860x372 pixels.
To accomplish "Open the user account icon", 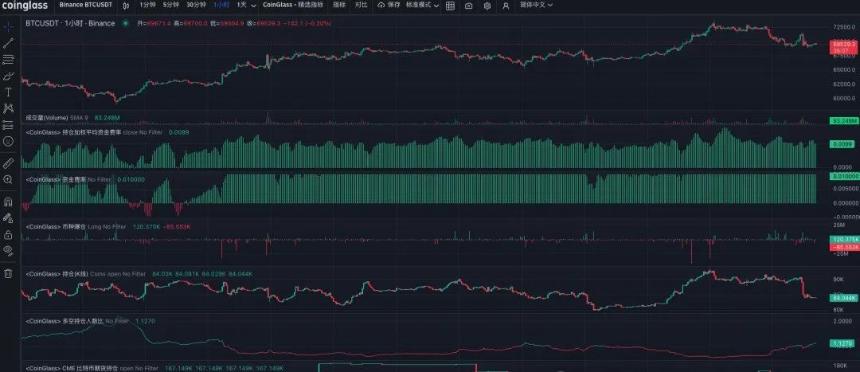I will click(x=506, y=5).
